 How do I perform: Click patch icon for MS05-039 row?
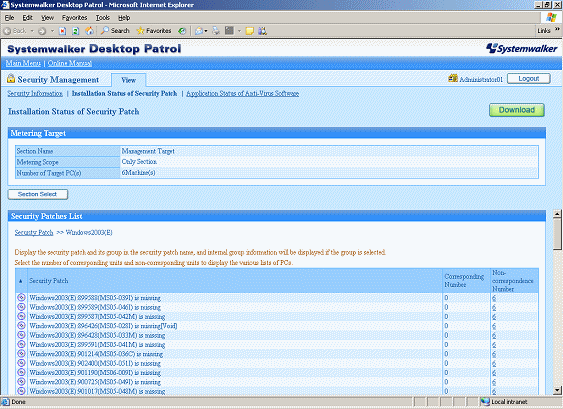[22, 297]
